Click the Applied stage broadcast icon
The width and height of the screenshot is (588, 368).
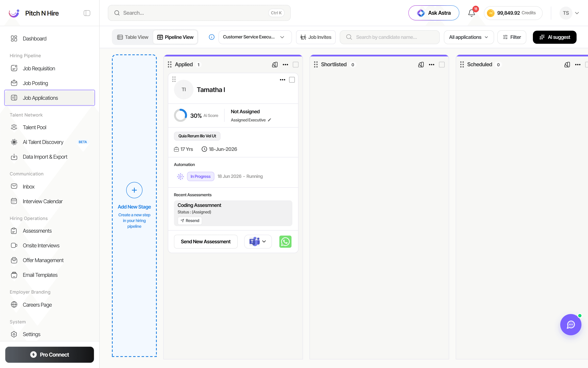tap(275, 64)
